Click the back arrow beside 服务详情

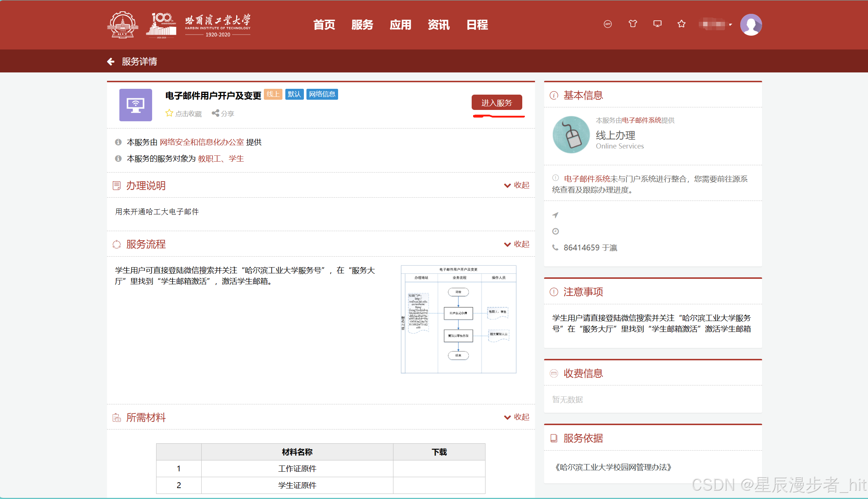111,62
